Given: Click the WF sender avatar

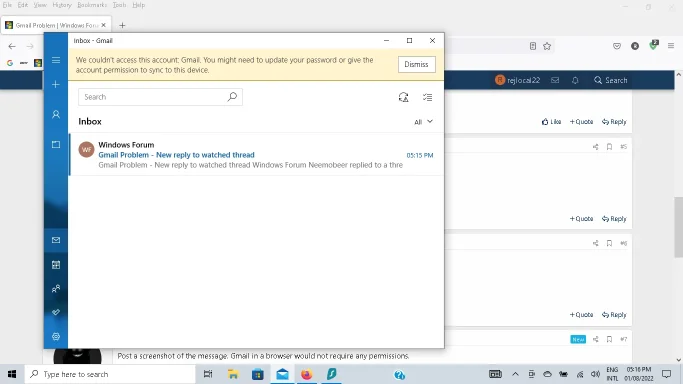Looking at the screenshot, I should [x=86, y=149].
